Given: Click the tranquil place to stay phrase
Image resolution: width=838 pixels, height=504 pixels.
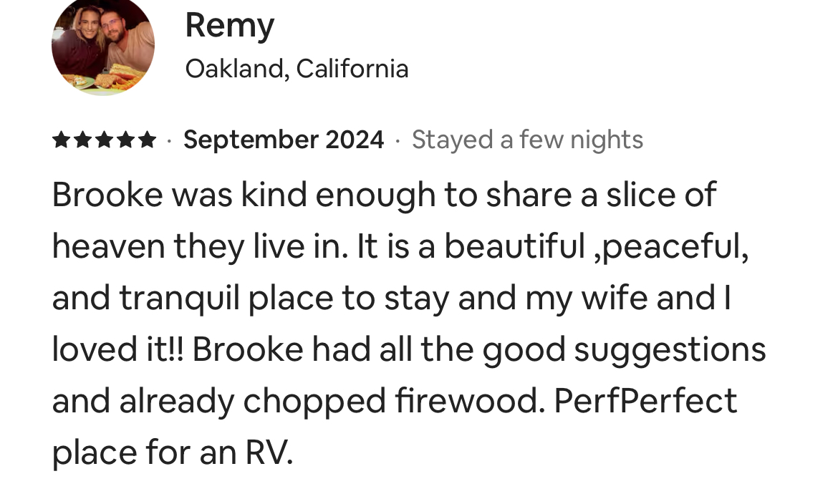Looking at the screenshot, I should 284,299.
